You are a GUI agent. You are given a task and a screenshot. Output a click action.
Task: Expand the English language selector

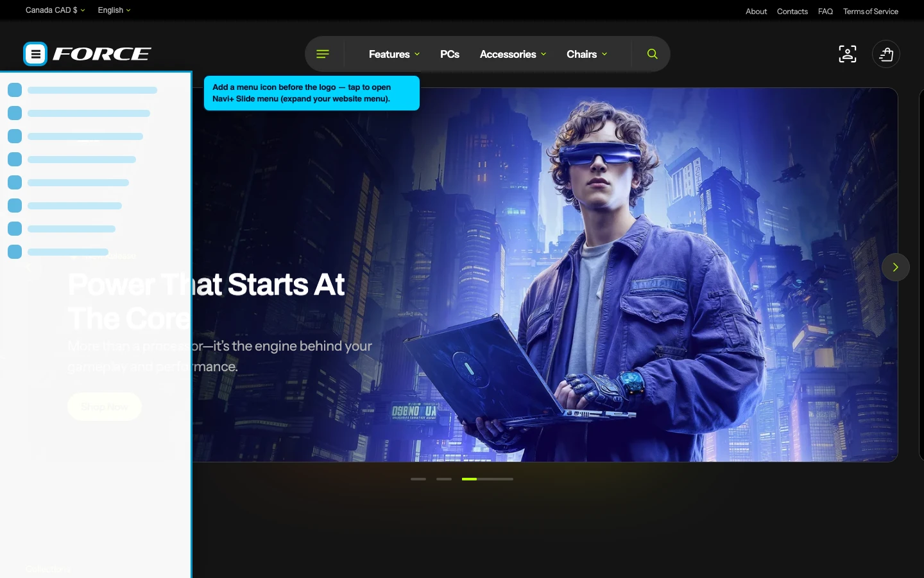(x=114, y=10)
